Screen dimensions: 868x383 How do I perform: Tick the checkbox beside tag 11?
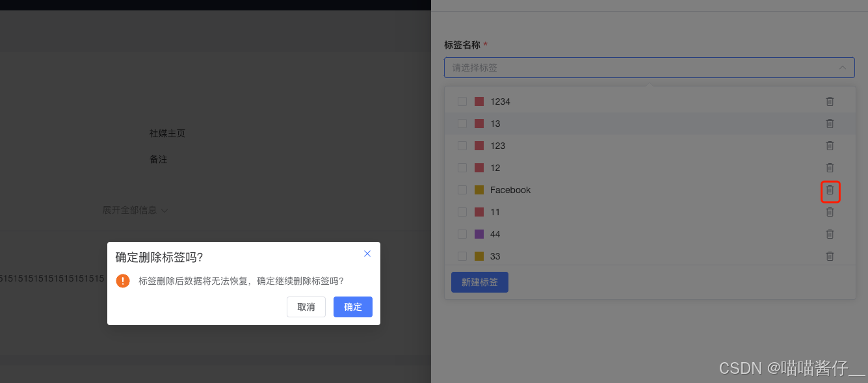coord(462,212)
